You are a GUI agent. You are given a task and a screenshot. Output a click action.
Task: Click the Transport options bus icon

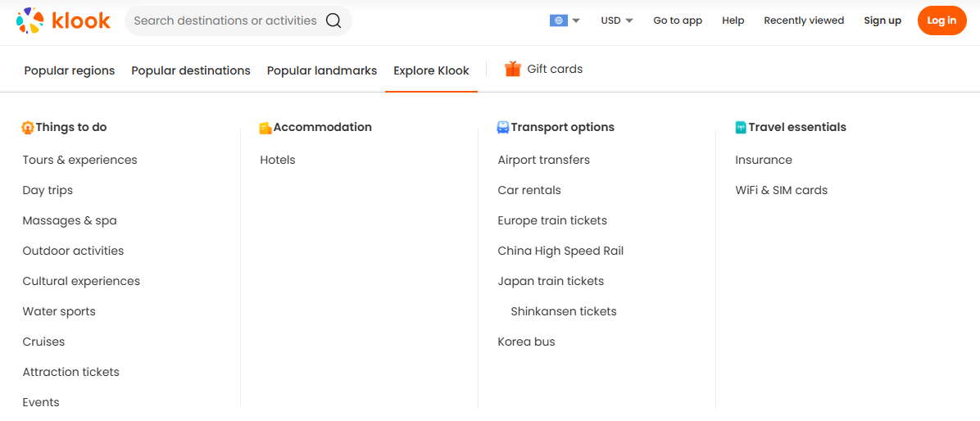click(x=503, y=128)
